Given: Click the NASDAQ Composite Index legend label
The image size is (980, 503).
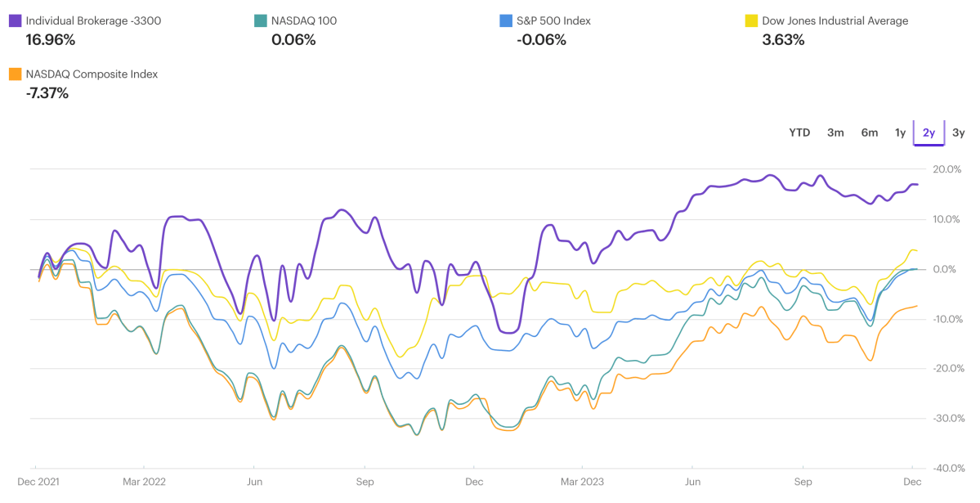Looking at the screenshot, I should (92, 74).
